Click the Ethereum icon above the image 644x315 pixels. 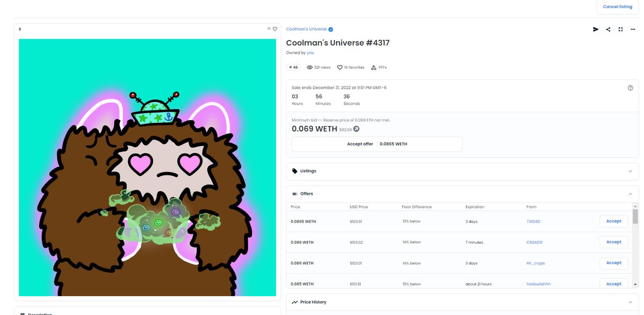20,29
